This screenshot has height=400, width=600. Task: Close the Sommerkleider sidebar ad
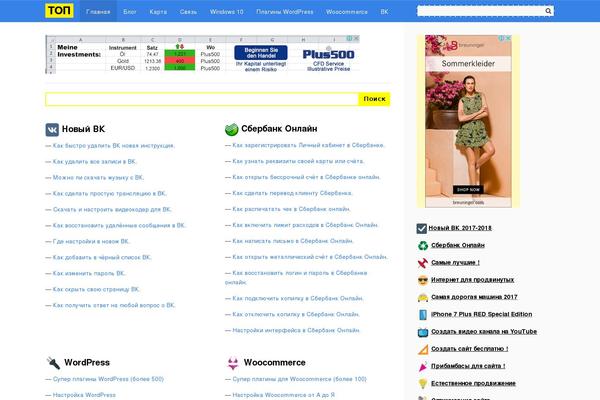tap(508, 38)
